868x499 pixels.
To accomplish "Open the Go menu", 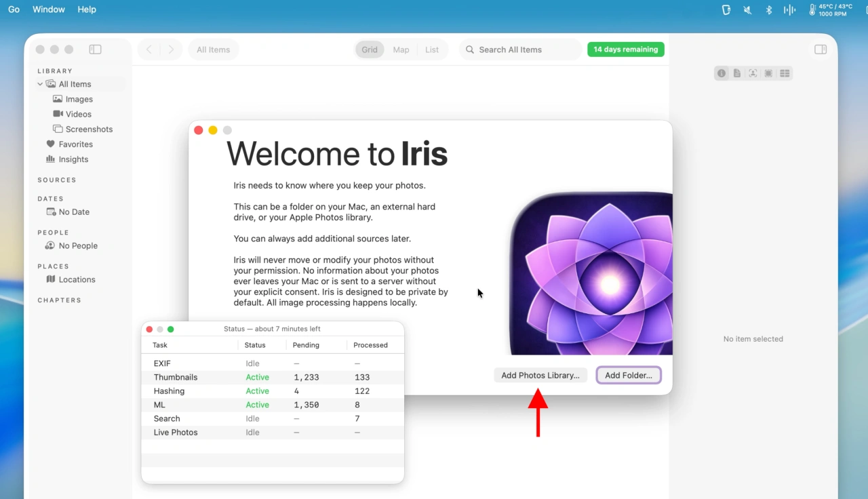I will [x=14, y=9].
